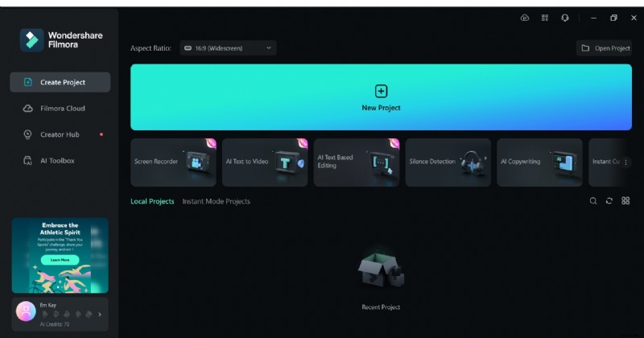Open the Instant Cutter card
The width and height of the screenshot is (644, 338).
pyautogui.click(x=606, y=163)
